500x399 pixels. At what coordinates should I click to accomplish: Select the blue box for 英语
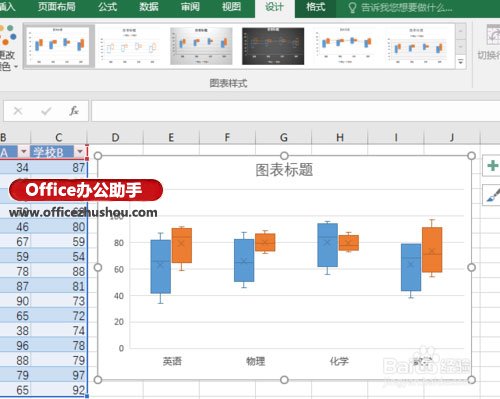[161, 267]
